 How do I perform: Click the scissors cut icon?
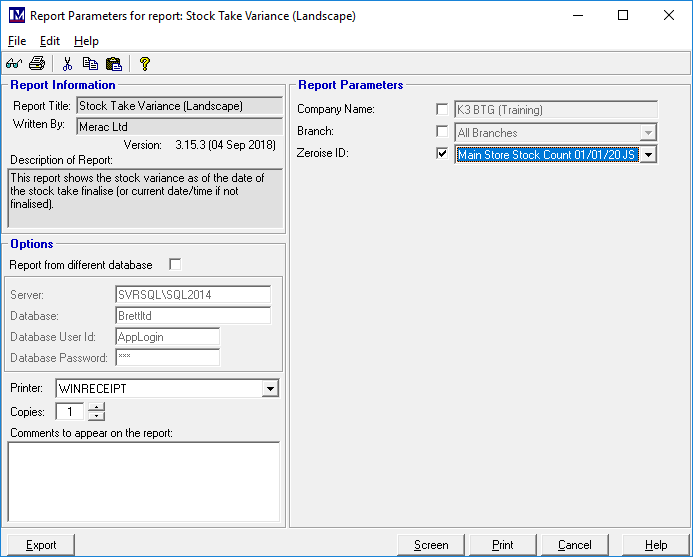click(67, 64)
